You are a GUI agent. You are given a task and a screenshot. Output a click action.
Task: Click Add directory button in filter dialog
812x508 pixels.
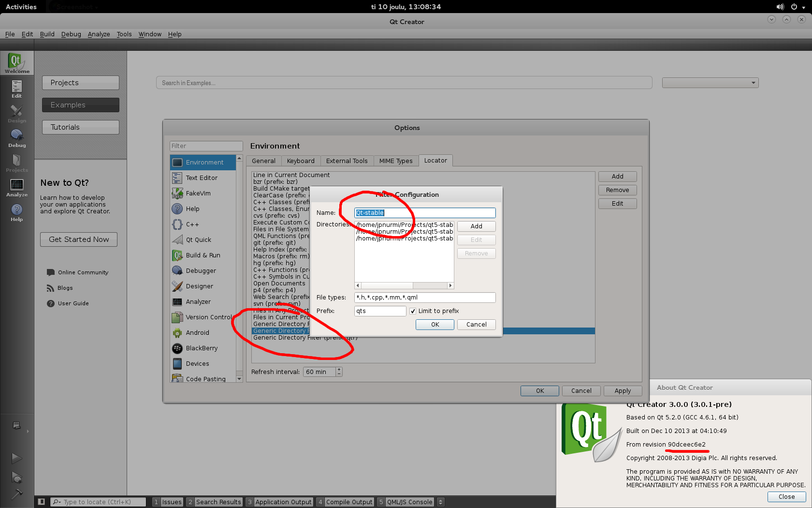coord(477,226)
